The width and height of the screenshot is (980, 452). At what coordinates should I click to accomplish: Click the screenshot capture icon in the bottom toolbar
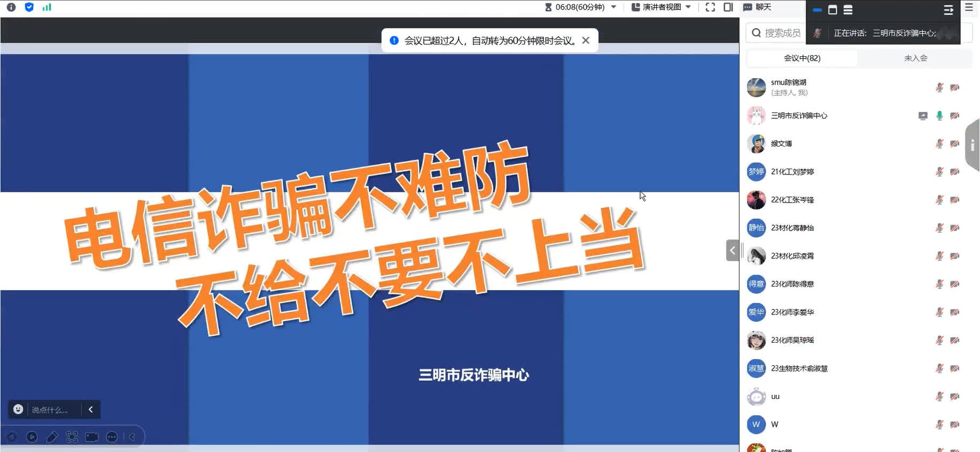click(x=72, y=437)
